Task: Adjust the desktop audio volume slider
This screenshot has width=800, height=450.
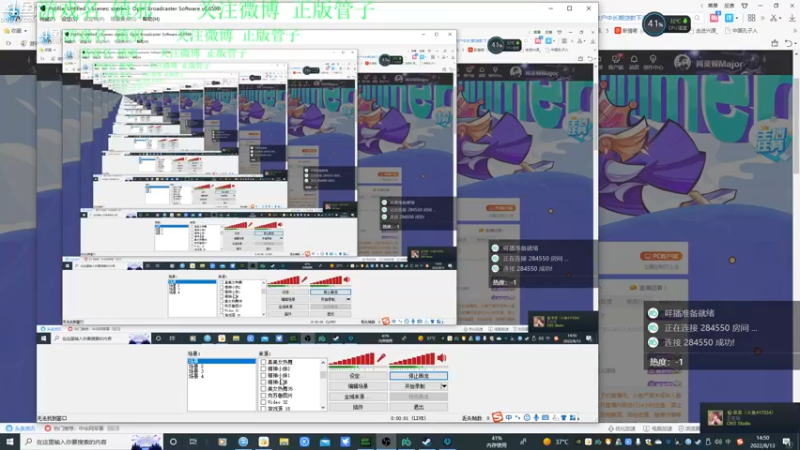Action: coord(412,360)
